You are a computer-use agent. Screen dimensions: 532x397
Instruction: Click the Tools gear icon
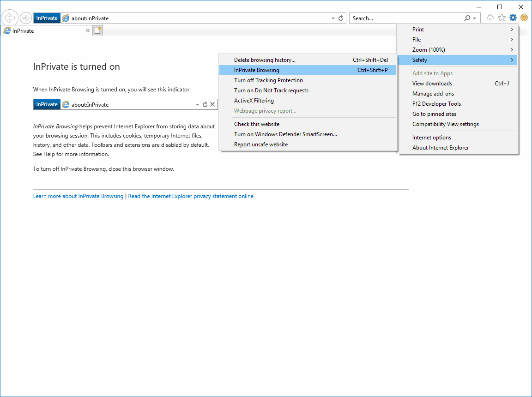[513, 18]
